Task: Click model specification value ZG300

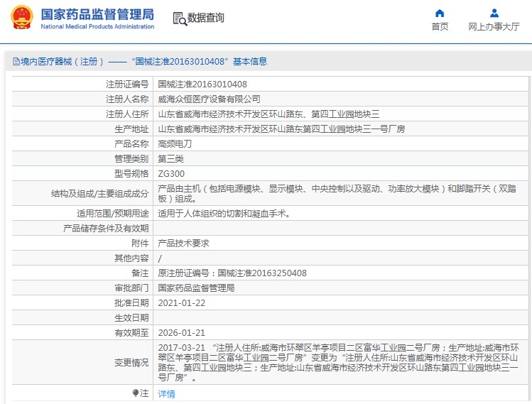Action: pos(170,173)
